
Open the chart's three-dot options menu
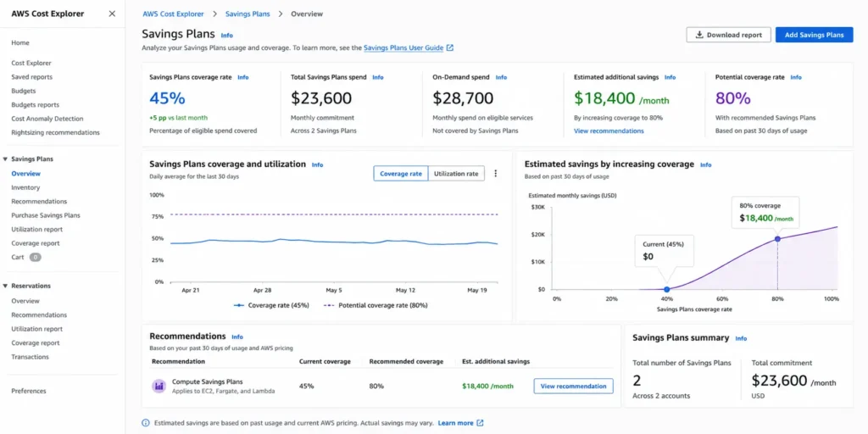coord(495,173)
